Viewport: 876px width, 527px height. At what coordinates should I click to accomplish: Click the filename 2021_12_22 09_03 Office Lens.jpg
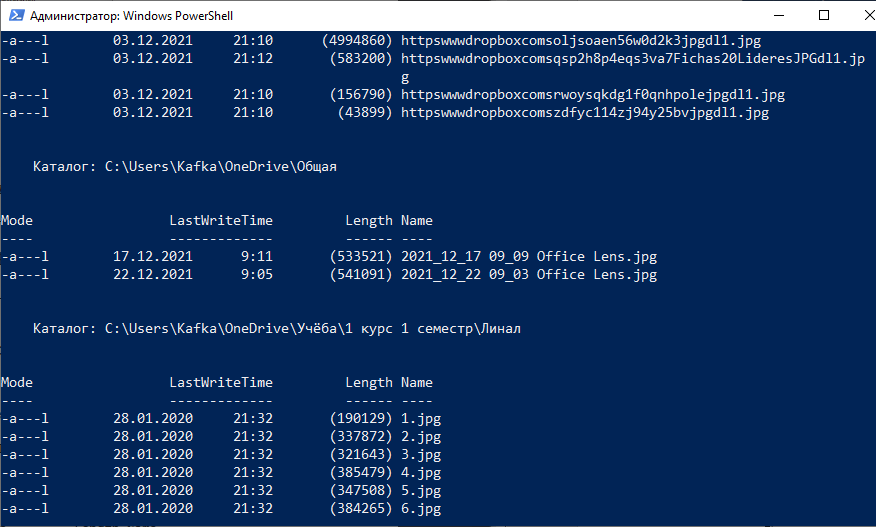coord(529,274)
